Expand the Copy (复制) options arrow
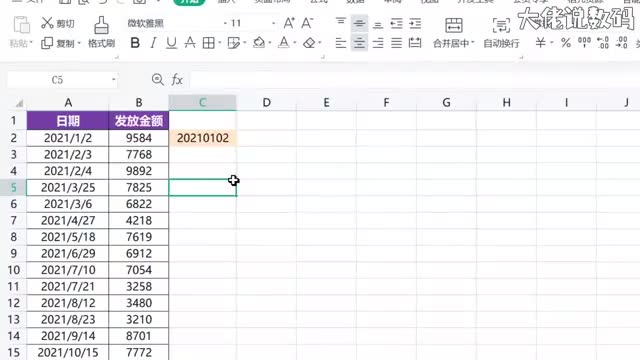Image resolution: width=640 pixels, height=360 pixels. pos(79,43)
